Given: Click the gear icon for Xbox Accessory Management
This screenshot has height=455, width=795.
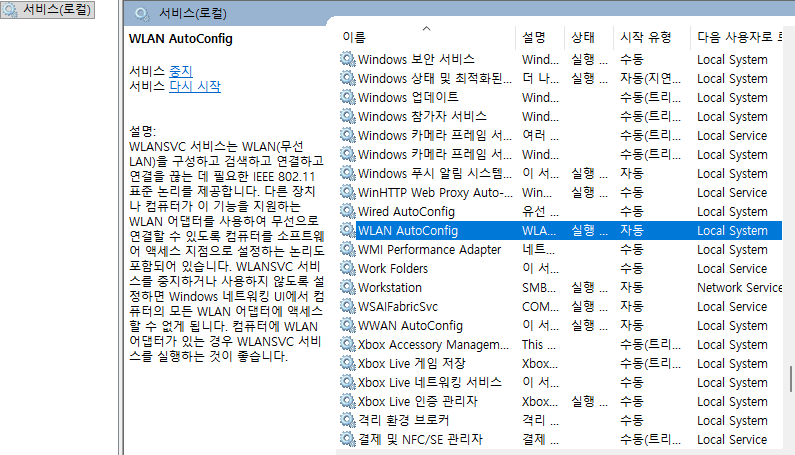Looking at the screenshot, I should tap(348, 344).
